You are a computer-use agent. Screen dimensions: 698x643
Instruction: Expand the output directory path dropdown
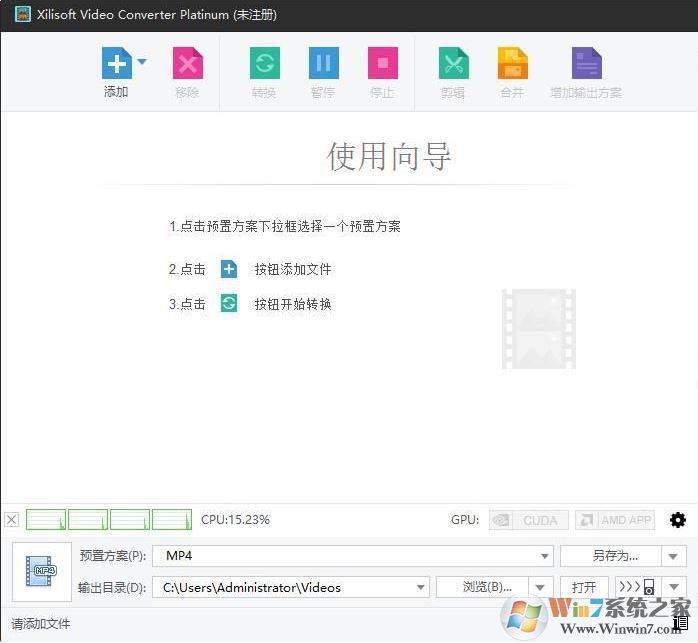pyautogui.click(x=420, y=587)
